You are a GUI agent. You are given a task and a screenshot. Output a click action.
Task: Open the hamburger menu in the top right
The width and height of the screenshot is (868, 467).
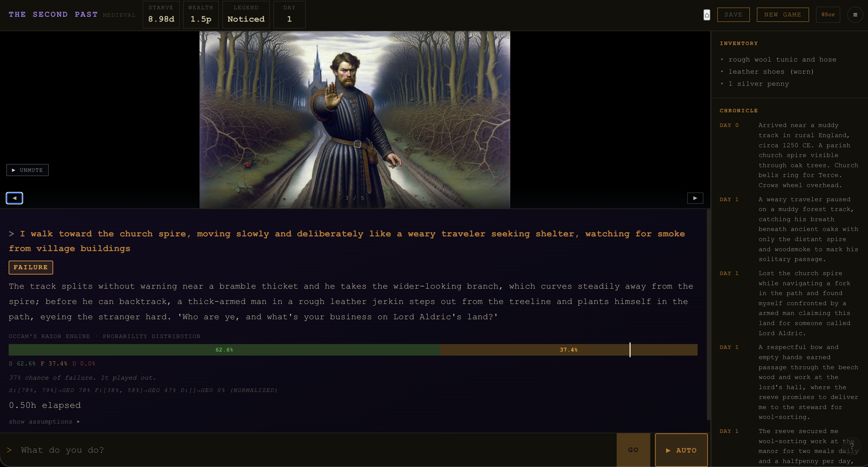tap(855, 14)
